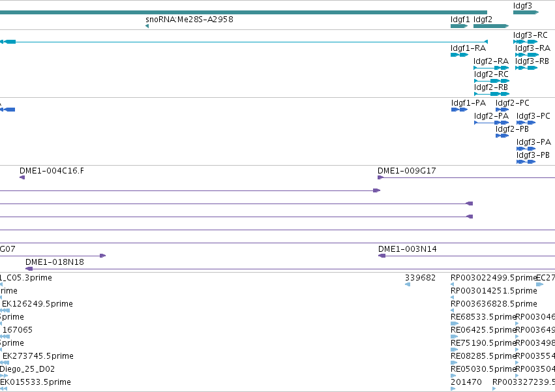Click the Diego_25_D02 EST label
The width and height of the screenshot is (555, 392).
click(27, 369)
